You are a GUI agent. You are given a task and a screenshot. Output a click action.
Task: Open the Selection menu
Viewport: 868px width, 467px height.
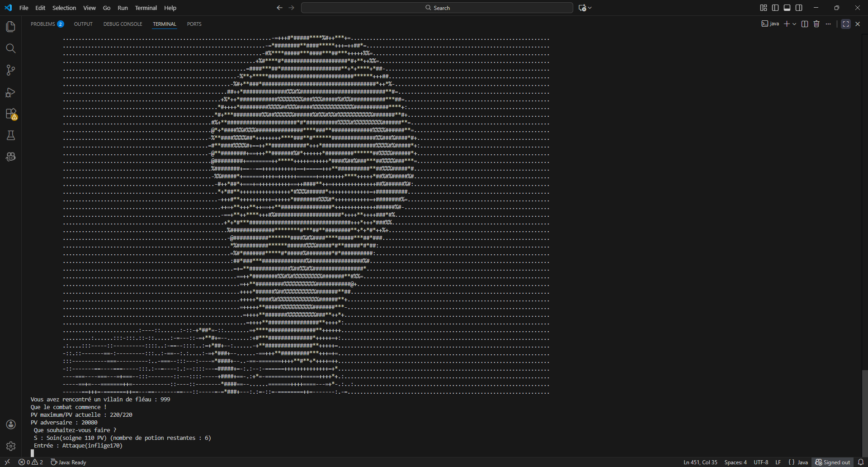pyautogui.click(x=64, y=8)
